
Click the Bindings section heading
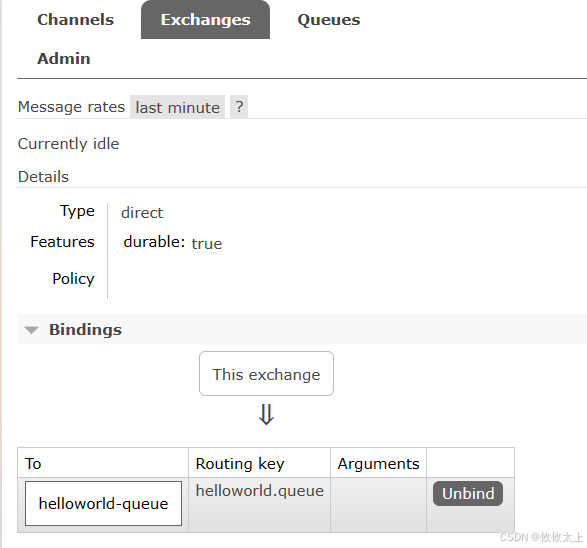coord(85,330)
